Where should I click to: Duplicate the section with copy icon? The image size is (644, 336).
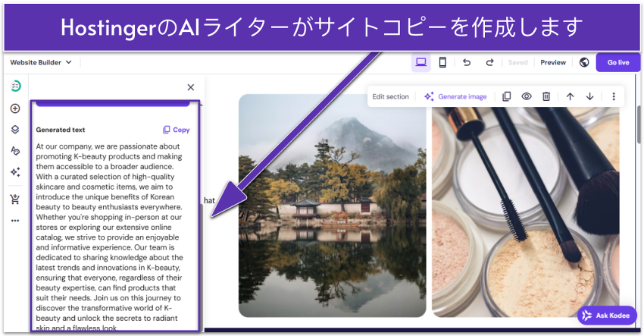[507, 96]
